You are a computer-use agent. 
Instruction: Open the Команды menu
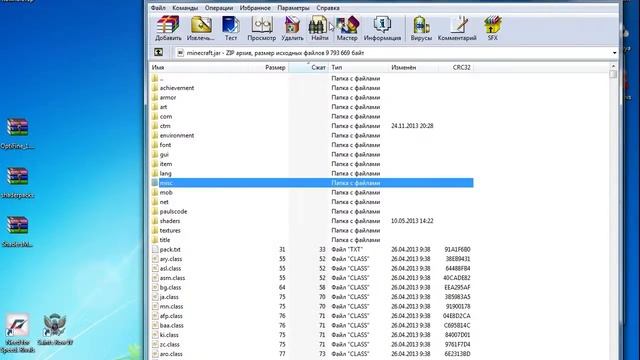tap(185, 8)
